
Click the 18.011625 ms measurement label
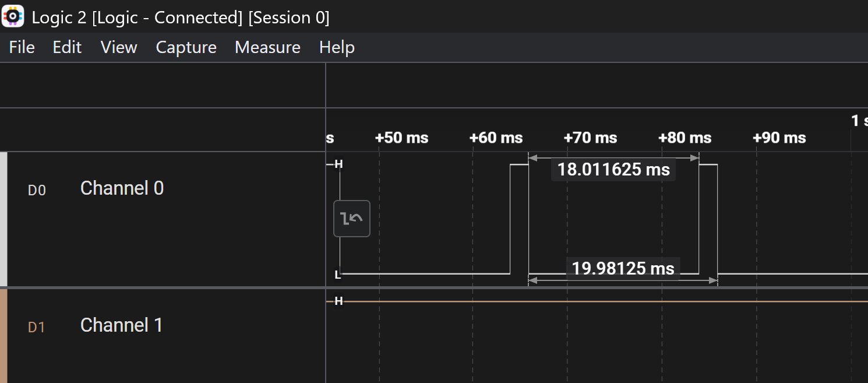click(613, 170)
